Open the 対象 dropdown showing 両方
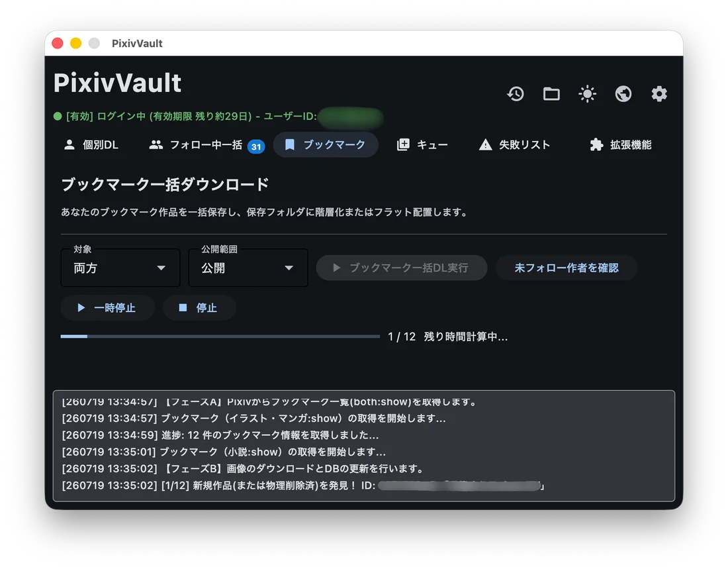The height and width of the screenshot is (569, 728). 120,268
